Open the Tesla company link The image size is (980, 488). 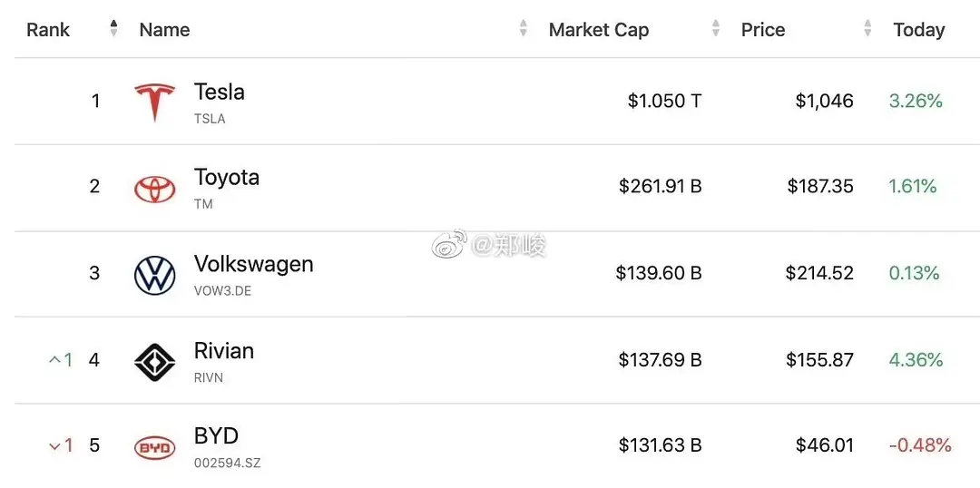pyautogui.click(x=219, y=92)
